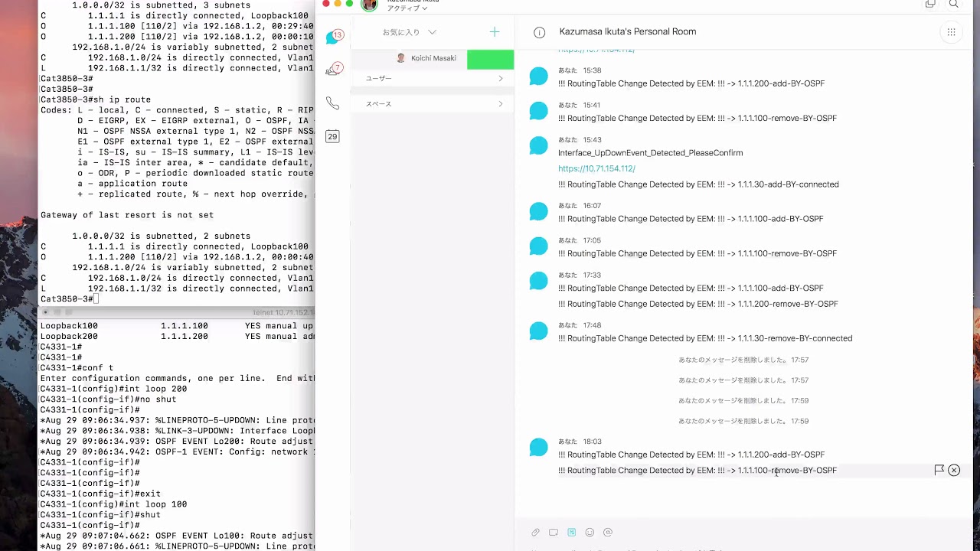Screen dimensions: 980x551
Task: Click the lower terminal's telnet title bar
Action: (177, 312)
